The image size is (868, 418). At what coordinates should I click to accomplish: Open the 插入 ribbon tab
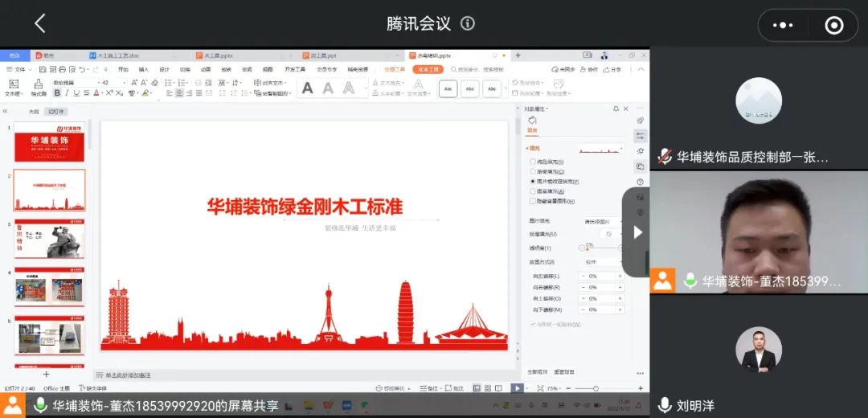point(143,69)
